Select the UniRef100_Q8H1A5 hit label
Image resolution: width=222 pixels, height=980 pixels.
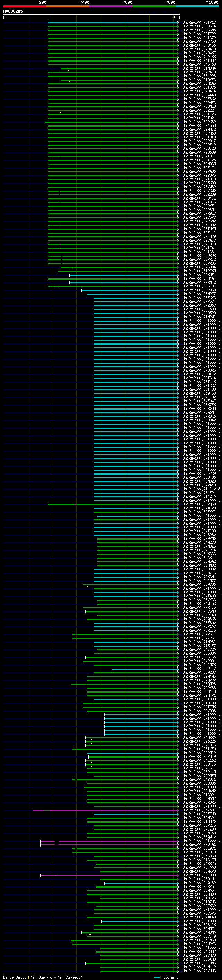[199, 84]
